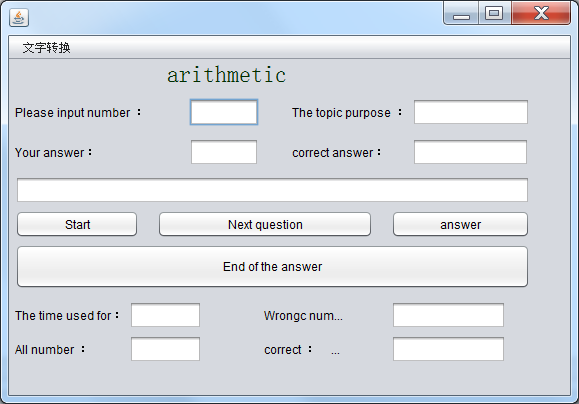Click the bottom-right correct count field
This screenshot has height=404, width=579.
448,349
